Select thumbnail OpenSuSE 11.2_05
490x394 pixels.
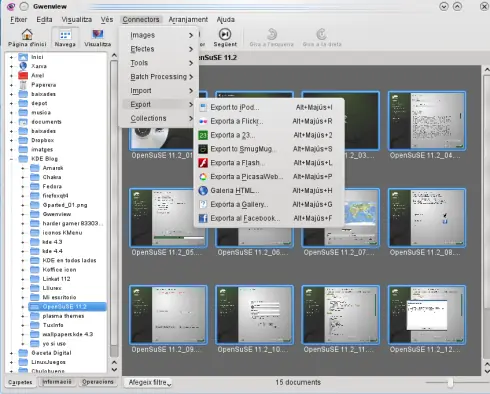pyautogui.click(x=168, y=218)
